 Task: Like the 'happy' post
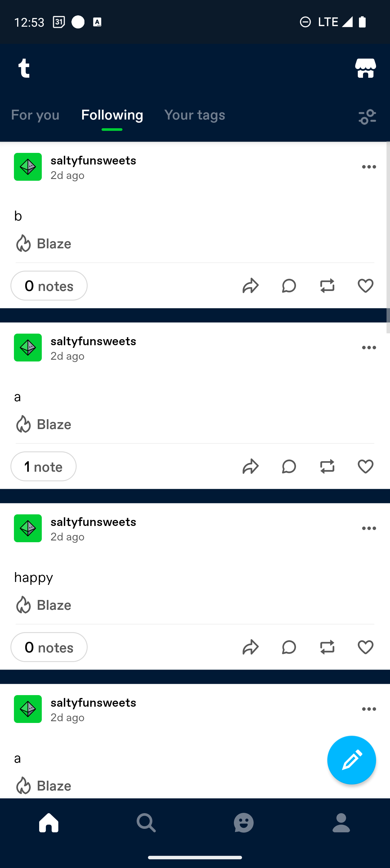click(x=365, y=647)
